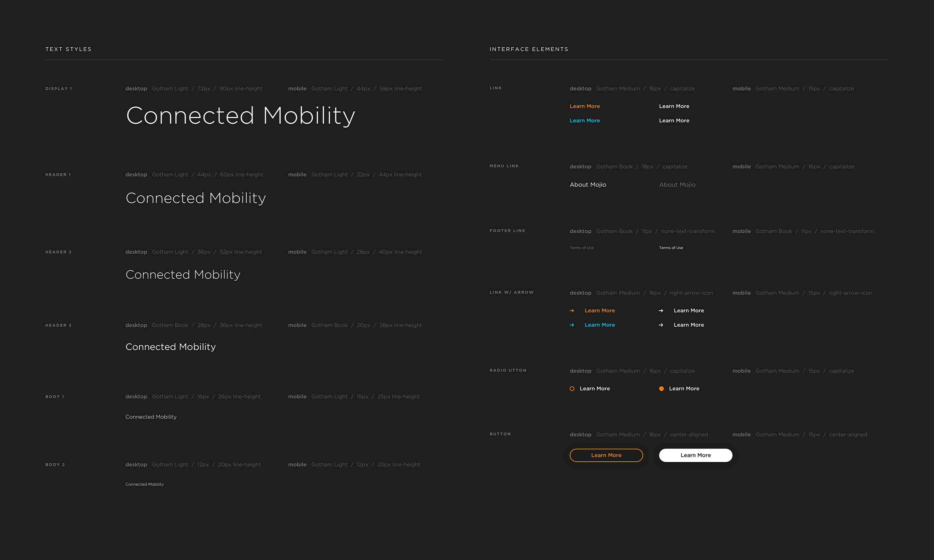
Task: Select the filled orange radio button
Action: point(661,389)
